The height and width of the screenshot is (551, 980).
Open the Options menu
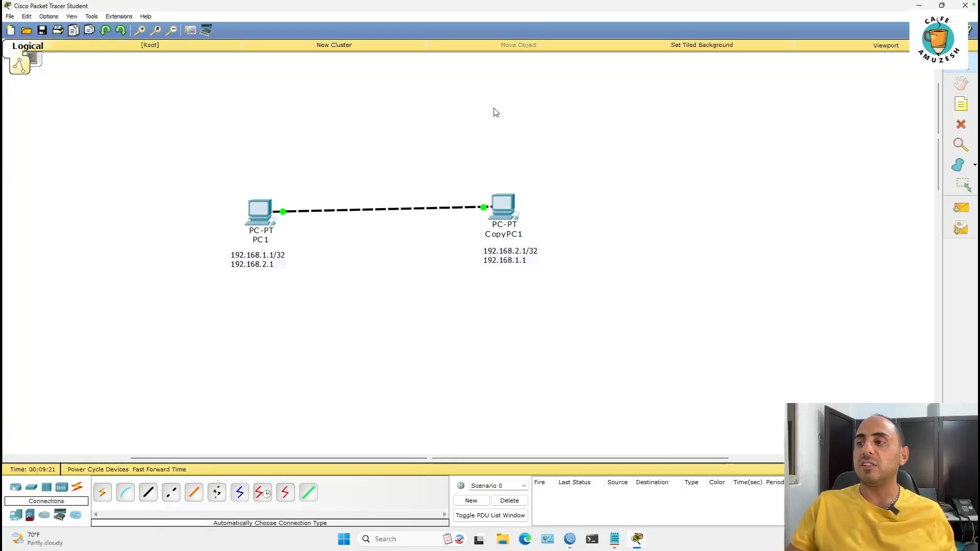click(48, 16)
